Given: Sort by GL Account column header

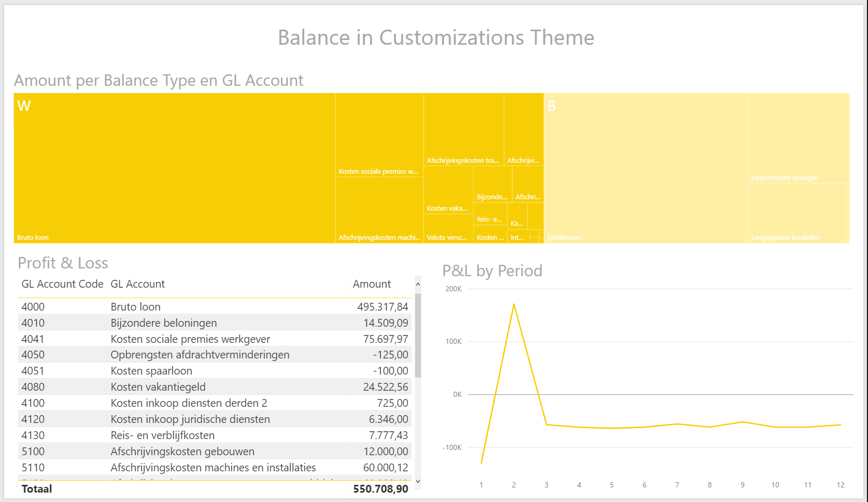Looking at the screenshot, I should pos(137,284).
